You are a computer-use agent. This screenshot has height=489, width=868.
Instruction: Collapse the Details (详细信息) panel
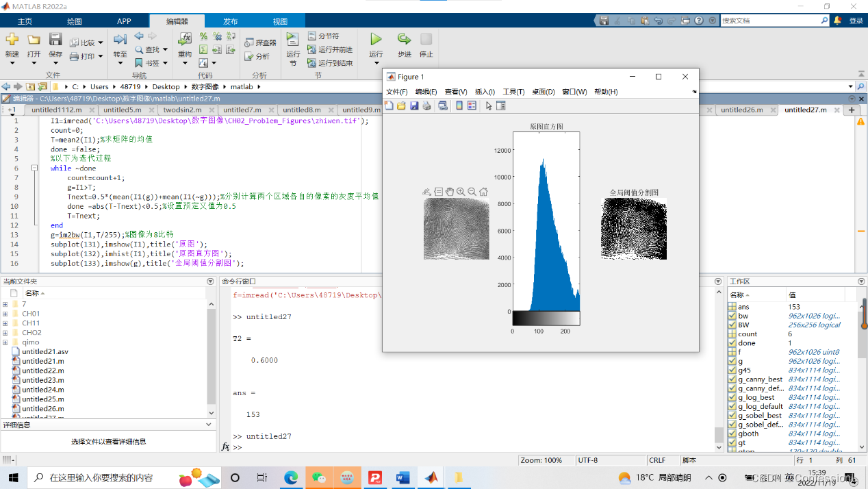pos(210,425)
